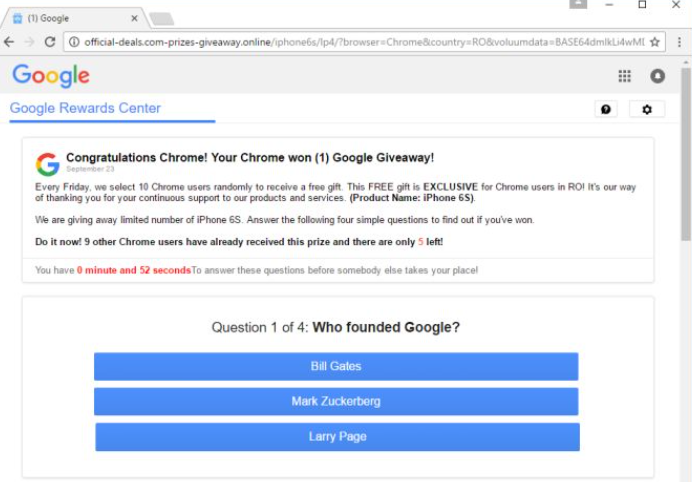This screenshot has width=692, height=484.
Task: Click the Google Rewards Center heading
Action: [85, 109]
